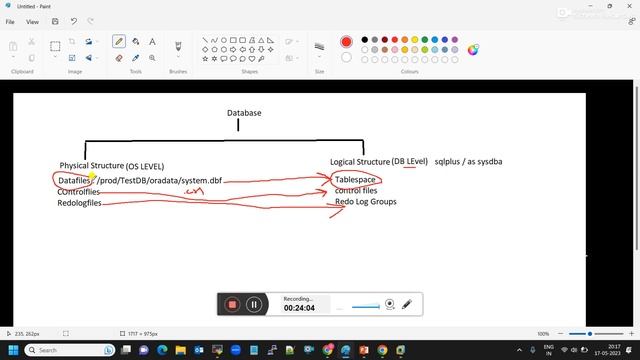Expand the Flip dropdown arrow
The width and height of the screenshot is (640, 360).
(x=97, y=58)
